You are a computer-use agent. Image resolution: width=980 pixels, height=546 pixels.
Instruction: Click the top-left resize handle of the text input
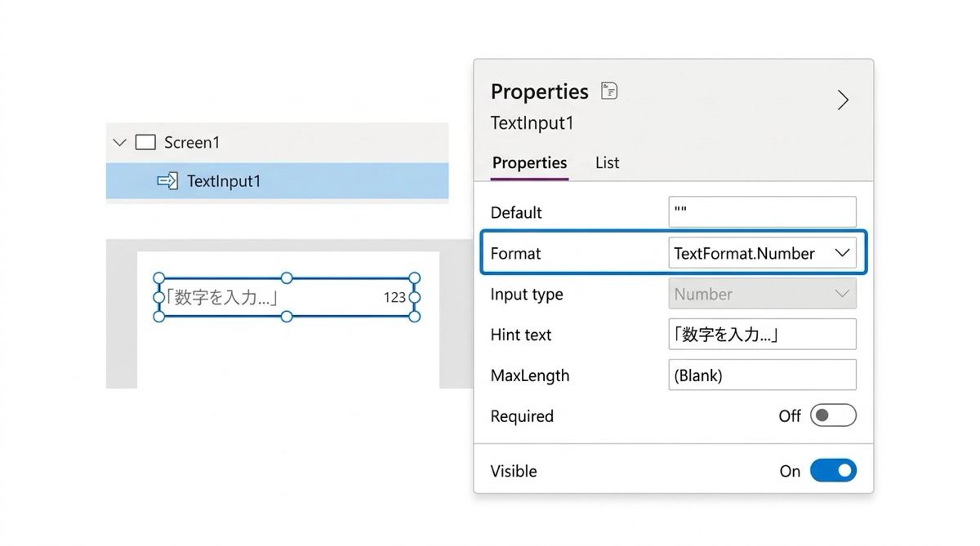pos(159,278)
